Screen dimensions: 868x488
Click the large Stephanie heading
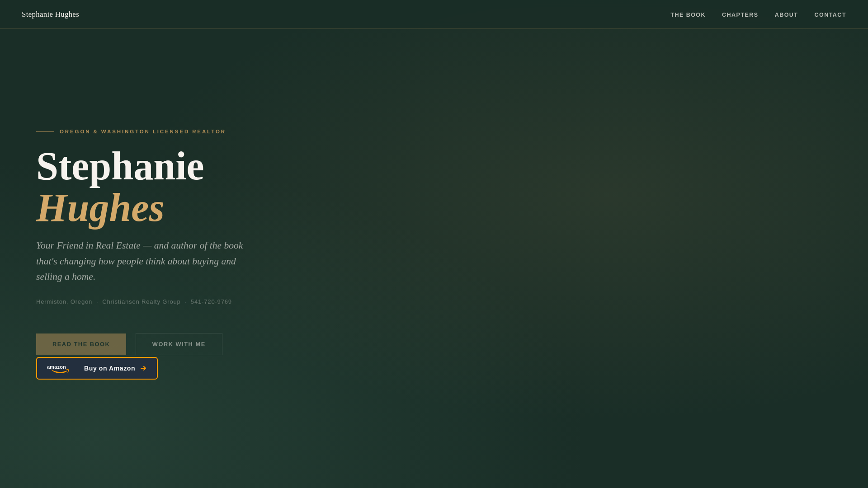[120, 166]
